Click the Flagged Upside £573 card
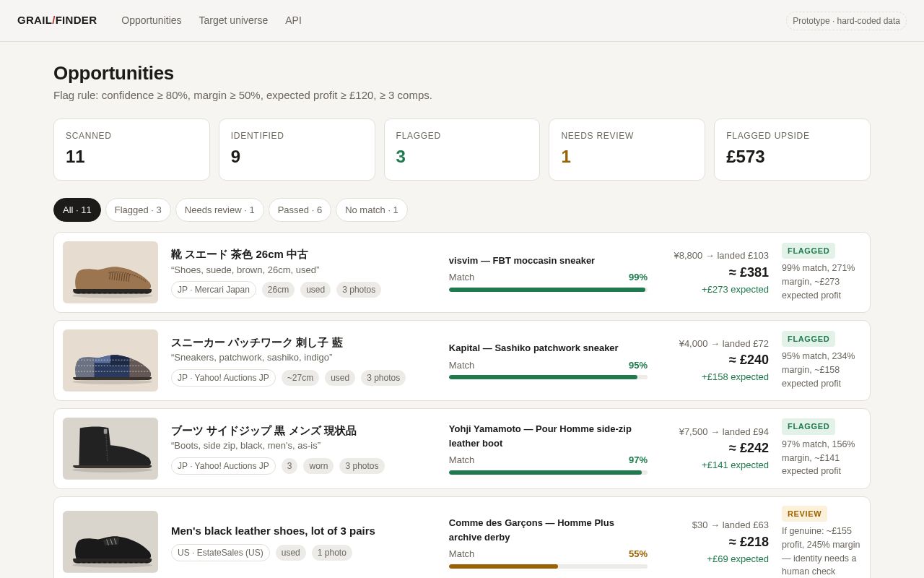The height and width of the screenshot is (578, 924). point(792,150)
